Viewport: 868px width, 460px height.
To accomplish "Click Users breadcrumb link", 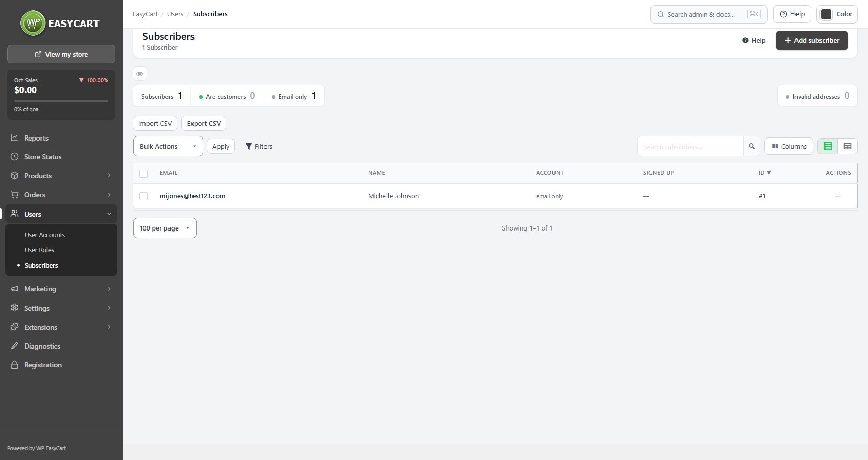I will [175, 14].
